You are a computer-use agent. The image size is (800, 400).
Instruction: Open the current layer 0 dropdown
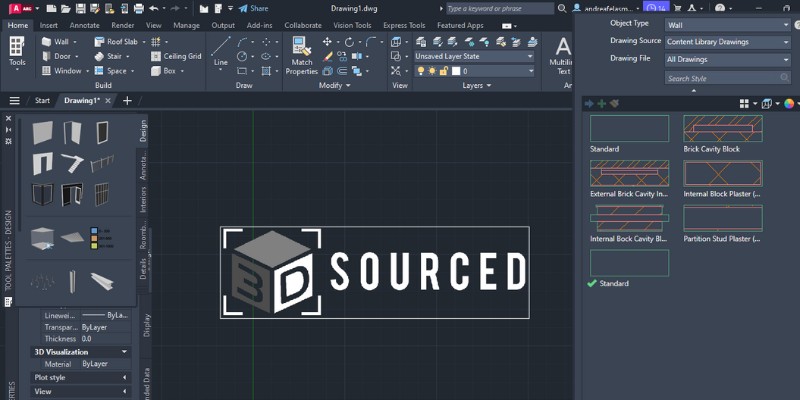tap(474, 71)
